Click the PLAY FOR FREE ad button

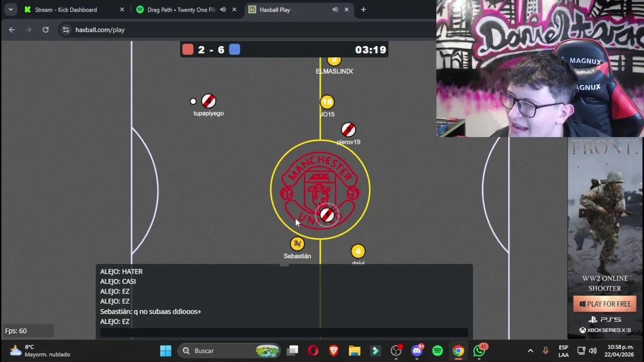[605, 304]
